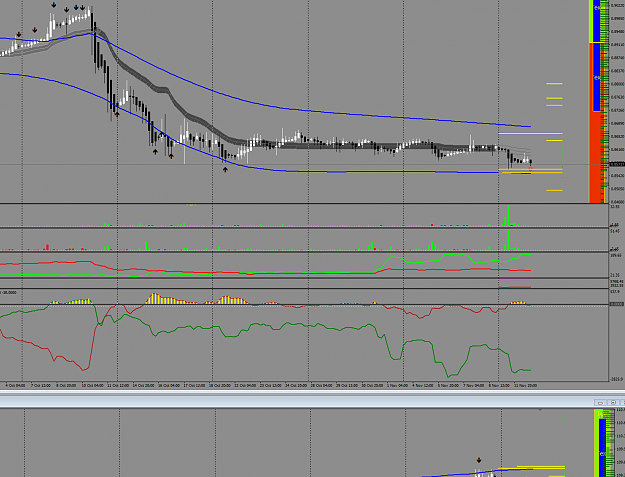Click the '18 Oct 20:00' time label
Screen dimensions: 625x477
[220, 385]
